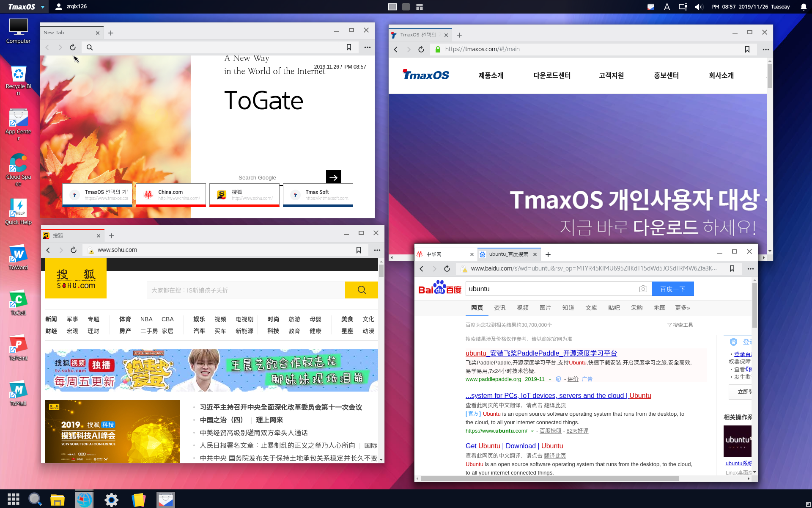Open the app grid launcher in taskbar
This screenshot has width=812, height=508.
[14, 499]
